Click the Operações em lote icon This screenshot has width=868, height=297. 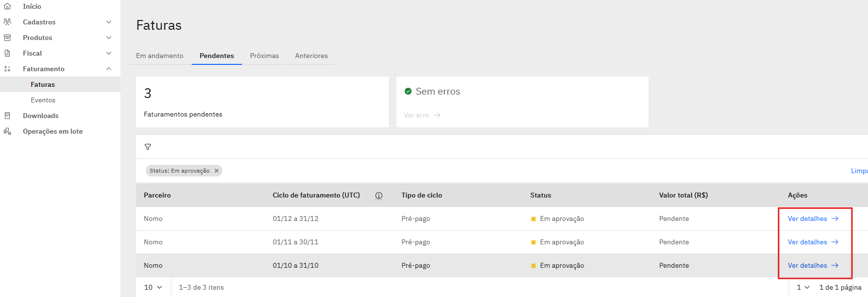point(7,131)
